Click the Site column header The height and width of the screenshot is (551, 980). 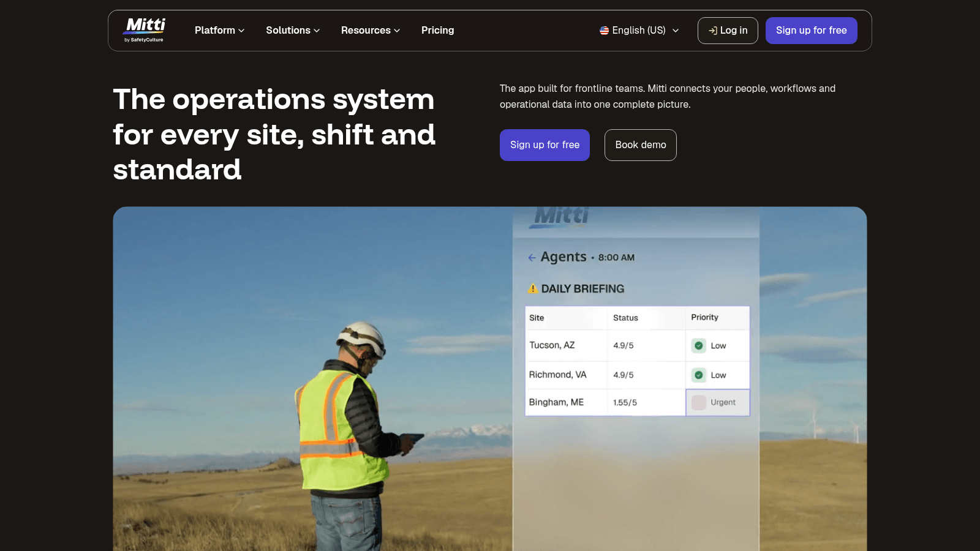pos(537,318)
